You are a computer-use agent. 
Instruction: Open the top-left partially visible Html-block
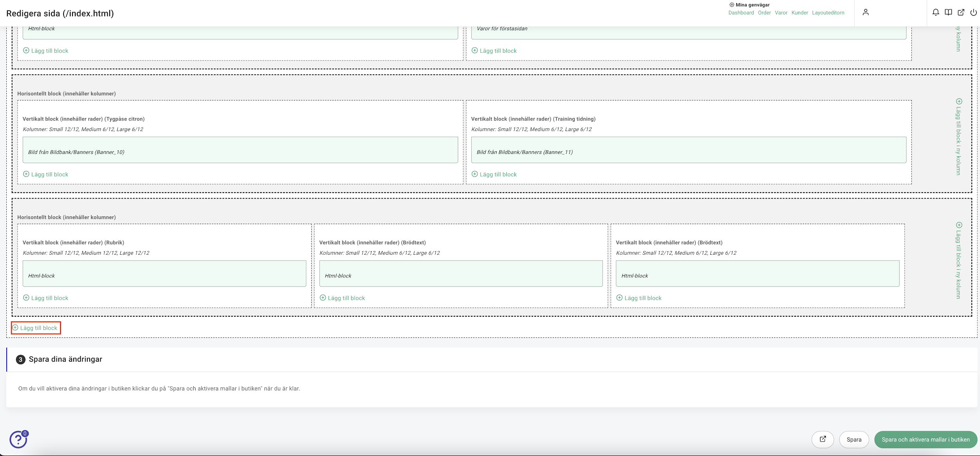click(240, 33)
